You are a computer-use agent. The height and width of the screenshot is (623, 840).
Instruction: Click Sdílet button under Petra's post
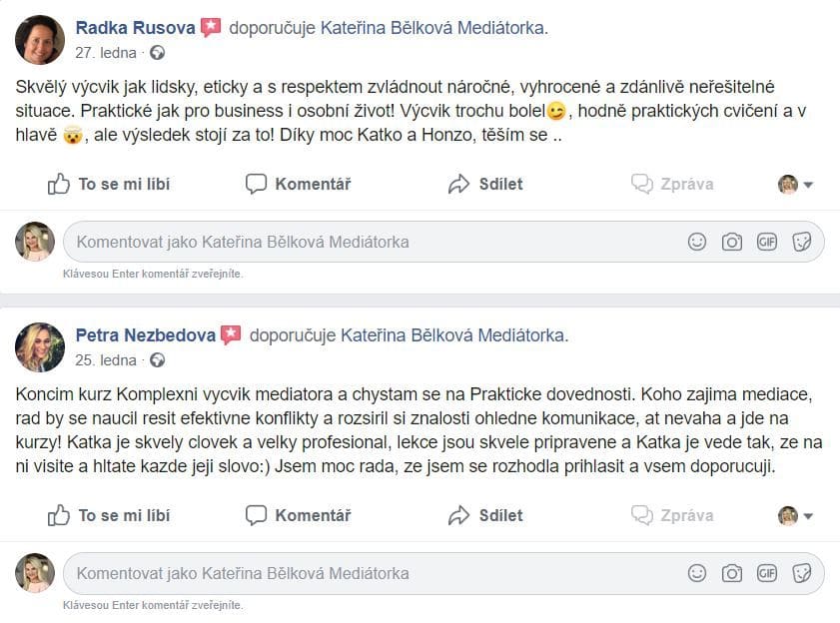pyautogui.click(x=485, y=515)
